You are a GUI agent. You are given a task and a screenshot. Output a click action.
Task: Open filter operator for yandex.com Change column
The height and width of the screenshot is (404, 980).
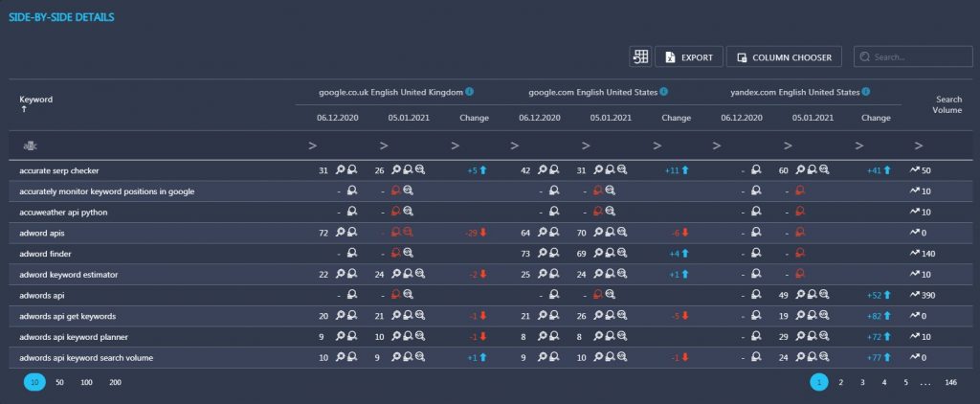[x=858, y=146]
